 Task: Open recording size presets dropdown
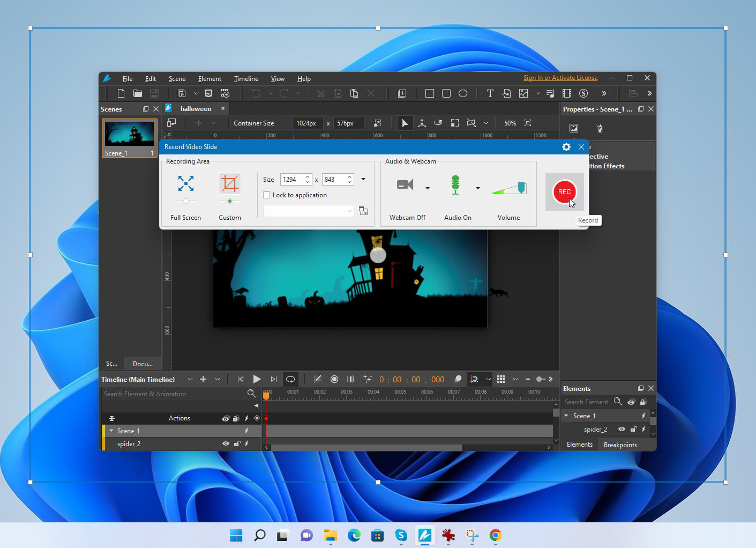coord(363,179)
